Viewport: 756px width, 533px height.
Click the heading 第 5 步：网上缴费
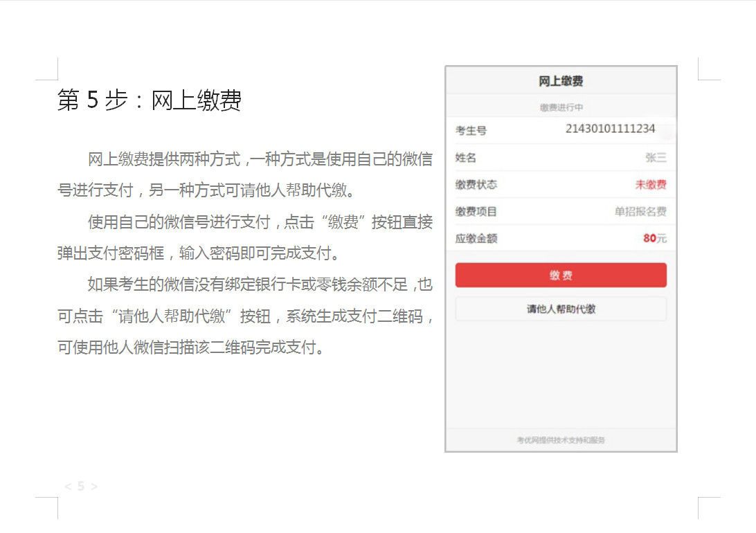(x=150, y=101)
